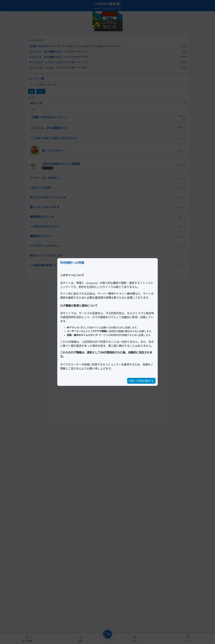Focus the タイトル検索 or #タグ名 field
The width and height of the screenshot is (215, 644).
coord(107,84)
